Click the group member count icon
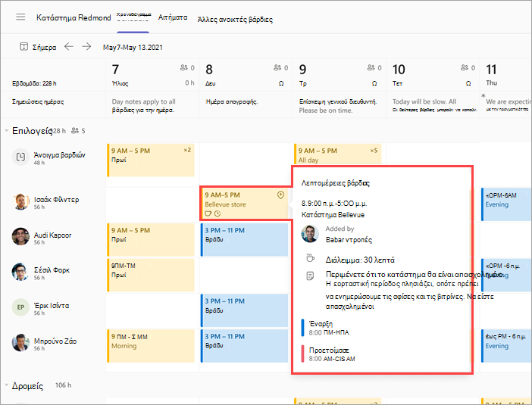Image resolution: width=532 pixels, height=405 pixels. [x=75, y=131]
